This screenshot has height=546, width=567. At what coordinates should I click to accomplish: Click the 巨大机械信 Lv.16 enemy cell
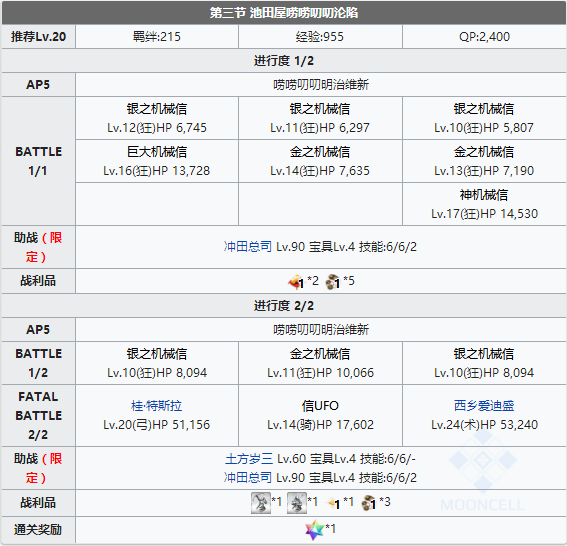[157, 161]
